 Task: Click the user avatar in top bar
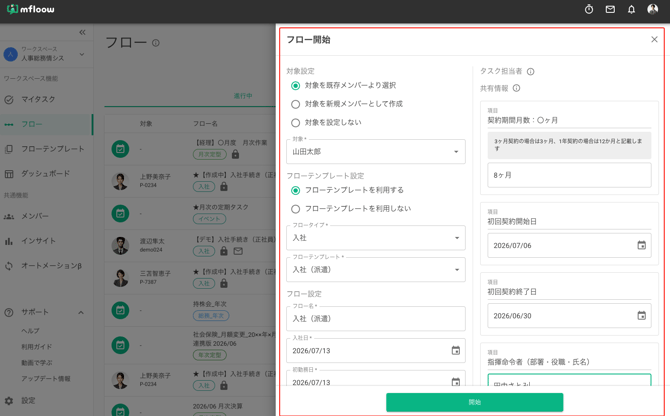[652, 9]
